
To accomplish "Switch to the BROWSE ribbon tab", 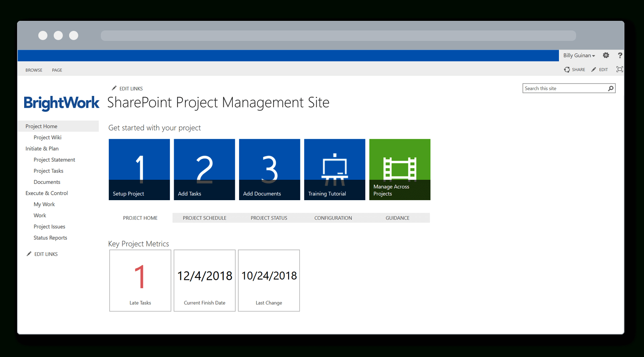I will click(x=34, y=70).
